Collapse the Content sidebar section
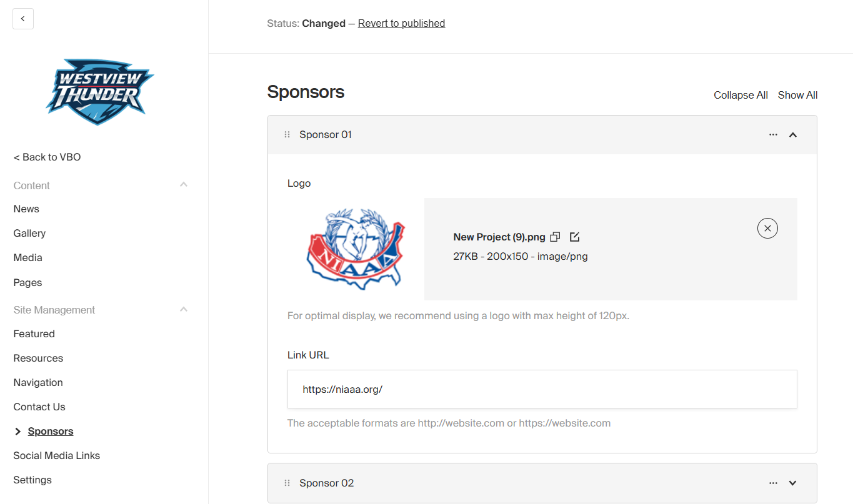This screenshot has height=504, width=853. (184, 185)
